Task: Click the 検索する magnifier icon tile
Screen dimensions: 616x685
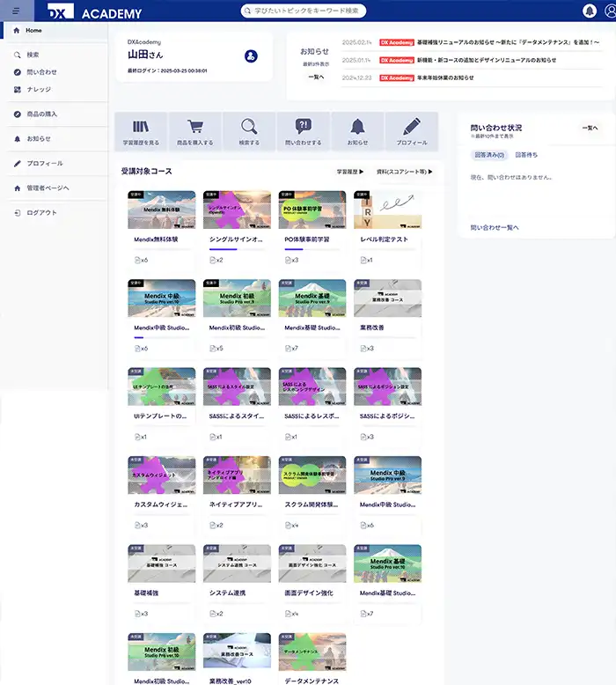Action: tap(249, 131)
